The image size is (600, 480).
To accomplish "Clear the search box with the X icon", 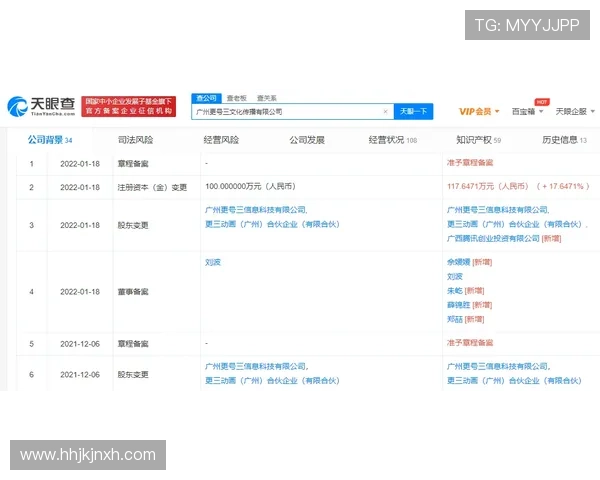I will (385, 111).
